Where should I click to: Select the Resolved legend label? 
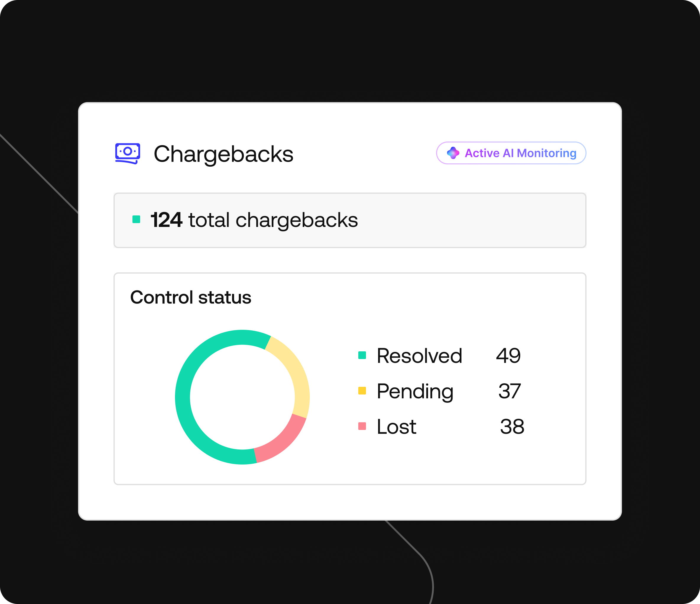click(419, 355)
